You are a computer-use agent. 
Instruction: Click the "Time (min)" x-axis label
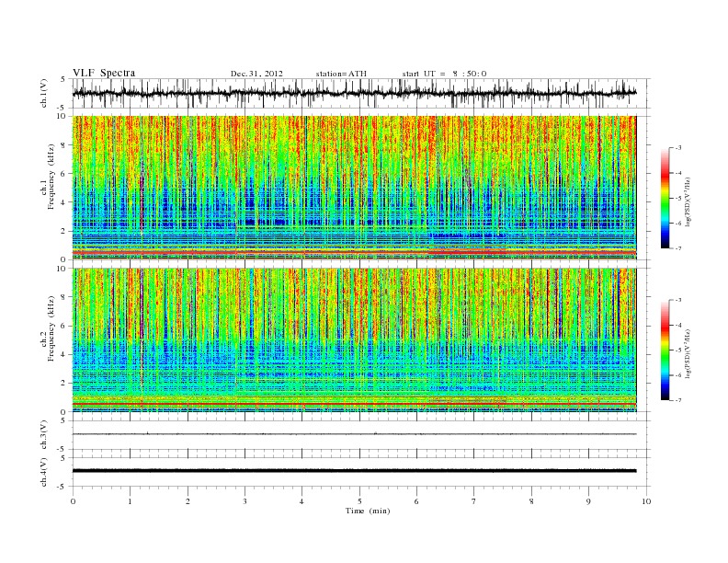pyautogui.click(x=368, y=511)
